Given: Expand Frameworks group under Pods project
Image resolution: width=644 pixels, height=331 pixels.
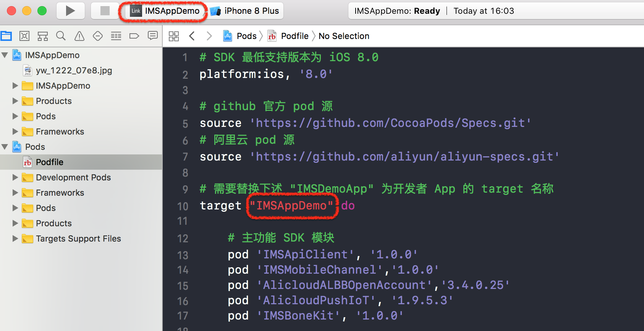Looking at the screenshot, I should [15, 193].
